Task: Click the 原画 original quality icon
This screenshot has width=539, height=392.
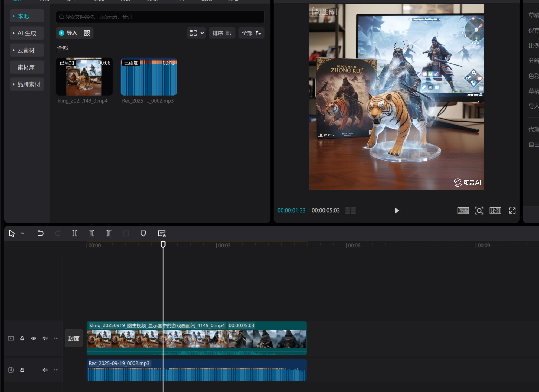Action: 463,211
